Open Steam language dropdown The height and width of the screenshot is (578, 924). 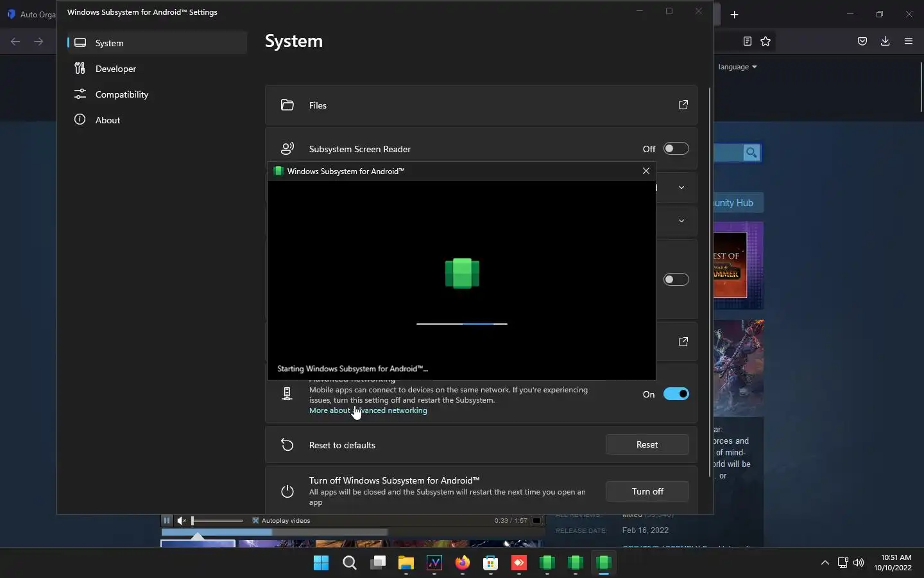tap(738, 67)
